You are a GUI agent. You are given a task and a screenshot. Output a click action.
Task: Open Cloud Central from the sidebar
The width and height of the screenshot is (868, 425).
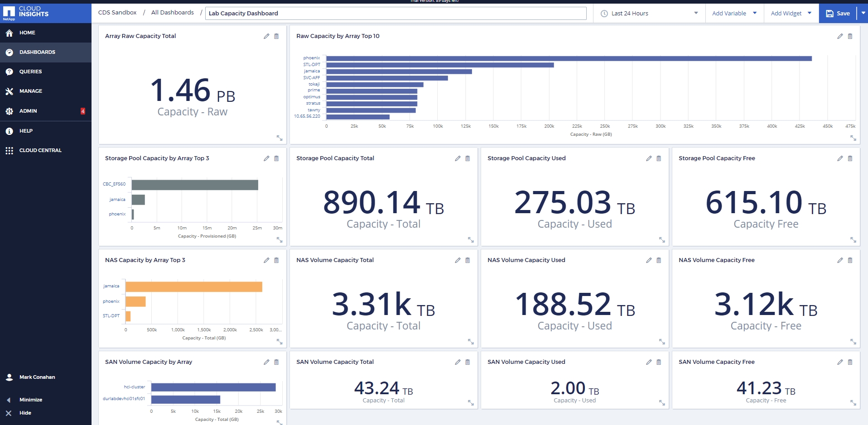coord(10,150)
